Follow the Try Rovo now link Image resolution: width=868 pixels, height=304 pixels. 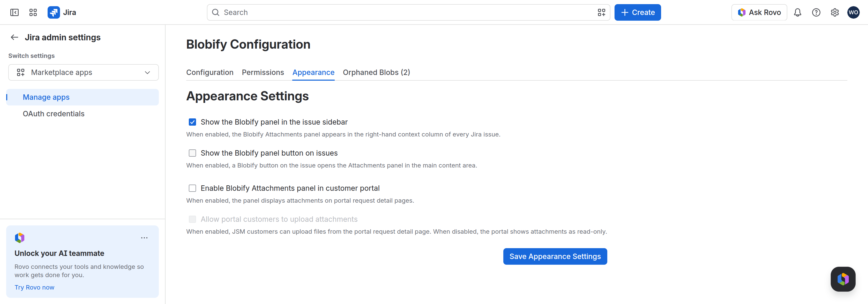coord(34,287)
